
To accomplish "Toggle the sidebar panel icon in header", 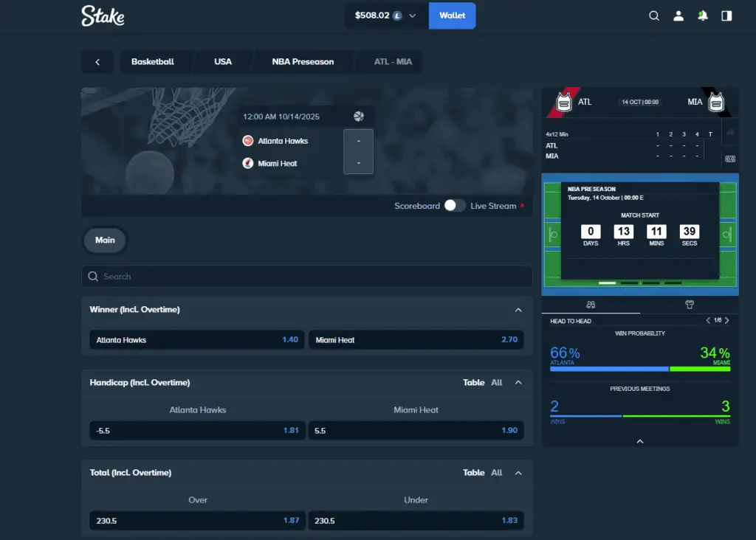I will tap(726, 15).
